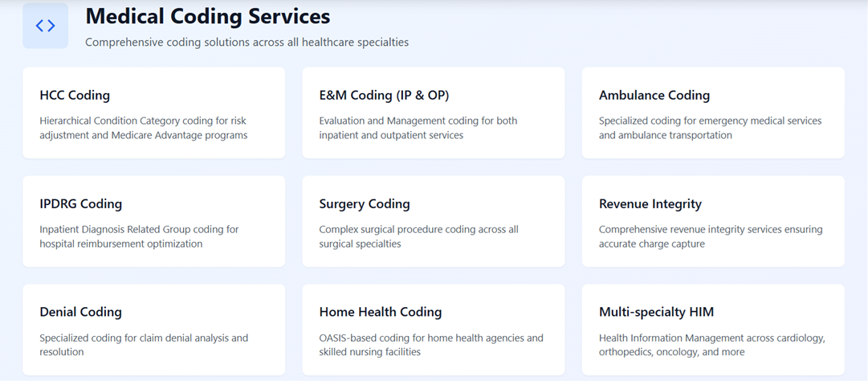Viewport: 868px width, 381px height.
Task: Click the subtitle about comprehensive coding solutions
Action: coord(247,42)
